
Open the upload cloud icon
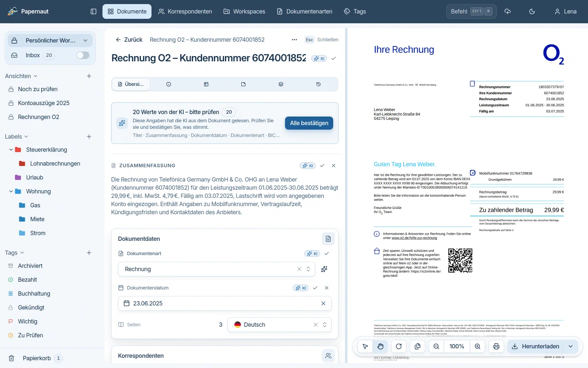[508, 11]
